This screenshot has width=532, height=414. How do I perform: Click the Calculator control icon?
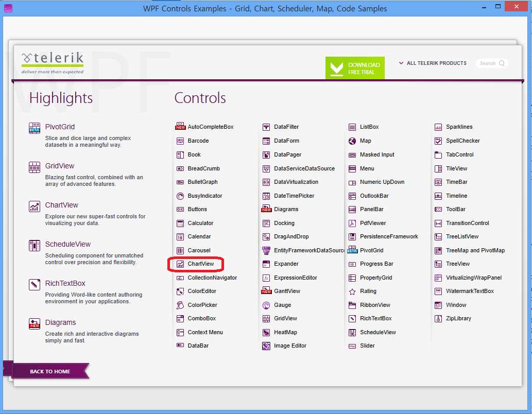tap(180, 223)
